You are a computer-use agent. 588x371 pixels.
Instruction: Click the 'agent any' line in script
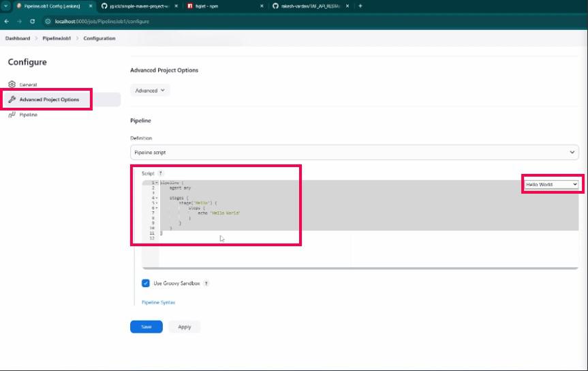click(180, 188)
